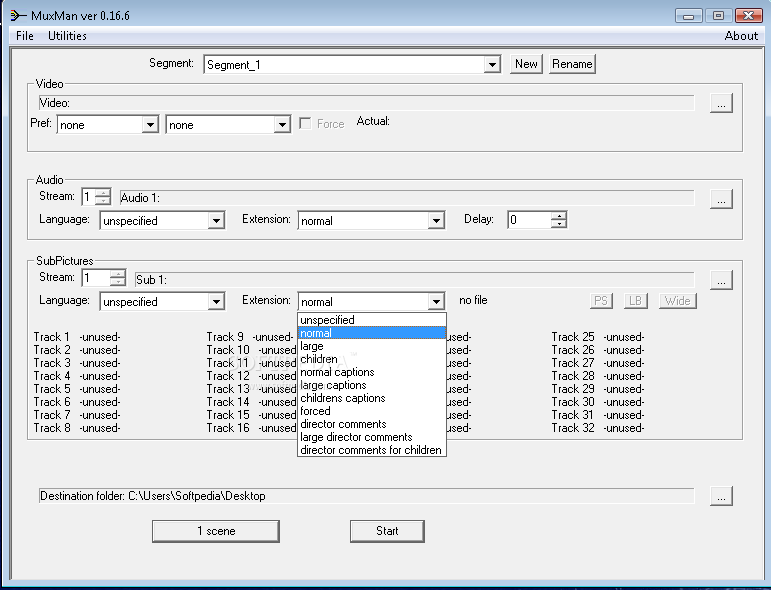The width and height of the screenshot is (771, 590).
Task: Click the Destination folder field
Action: click(x=366, y=496)
